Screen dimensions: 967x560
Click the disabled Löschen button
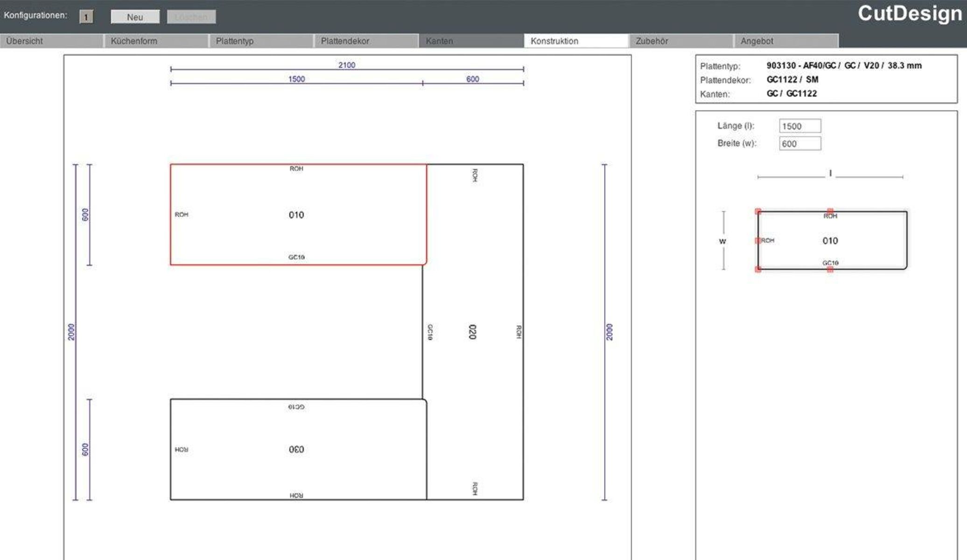pos(191,17)
